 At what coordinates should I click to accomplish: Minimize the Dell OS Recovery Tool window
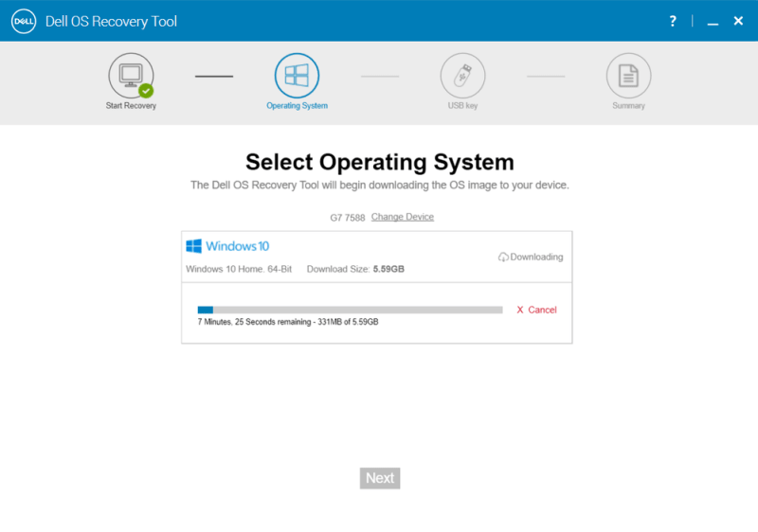coord(713,23)
